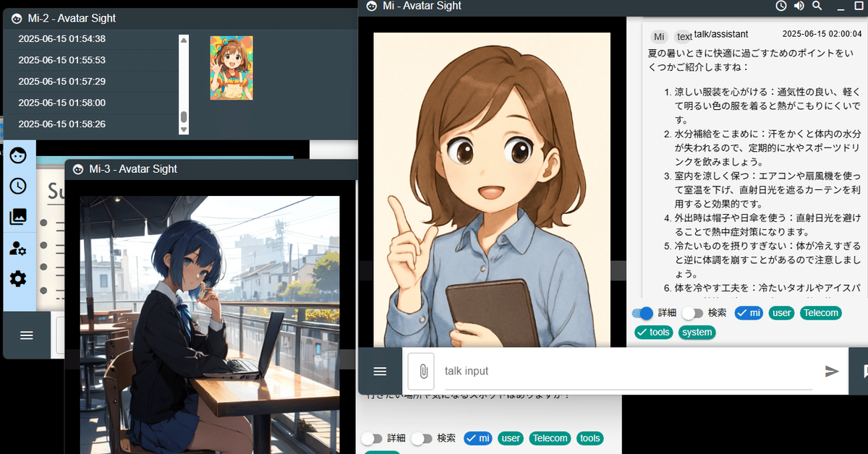Image resolution: width=868 pixels, height=454 pixels.
Task: Click scrollbar down arrow in timestamp list
Action: point(184,129)
